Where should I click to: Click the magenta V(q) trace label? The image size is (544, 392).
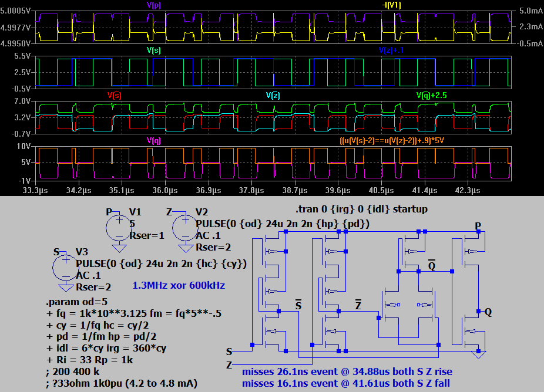(155, 140)
